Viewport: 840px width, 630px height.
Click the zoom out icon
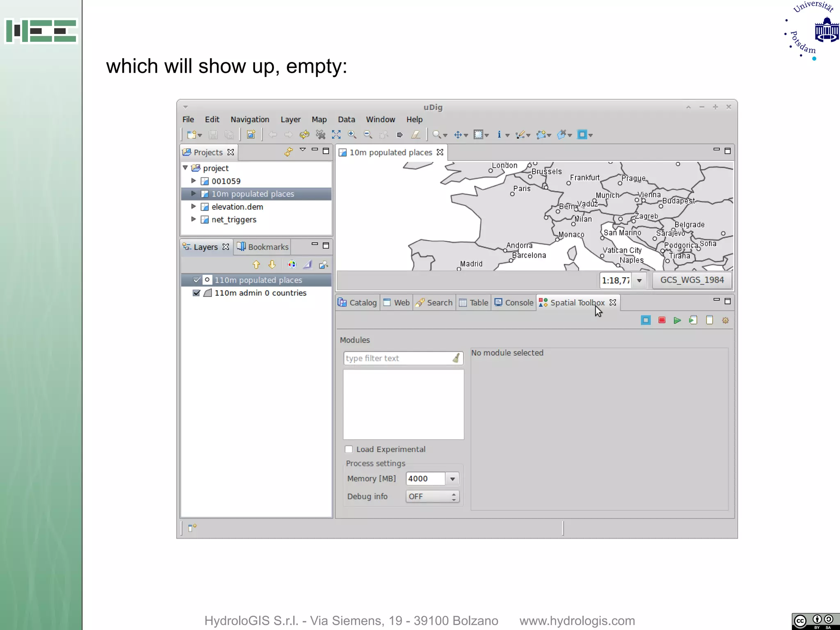(x=368, y=135)
